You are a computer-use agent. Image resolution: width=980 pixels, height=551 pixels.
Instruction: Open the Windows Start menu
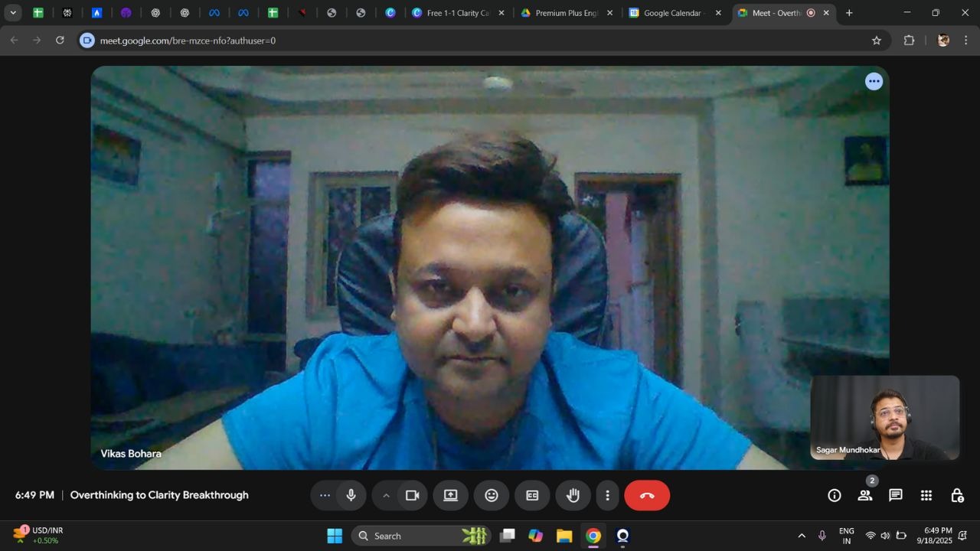335,536
